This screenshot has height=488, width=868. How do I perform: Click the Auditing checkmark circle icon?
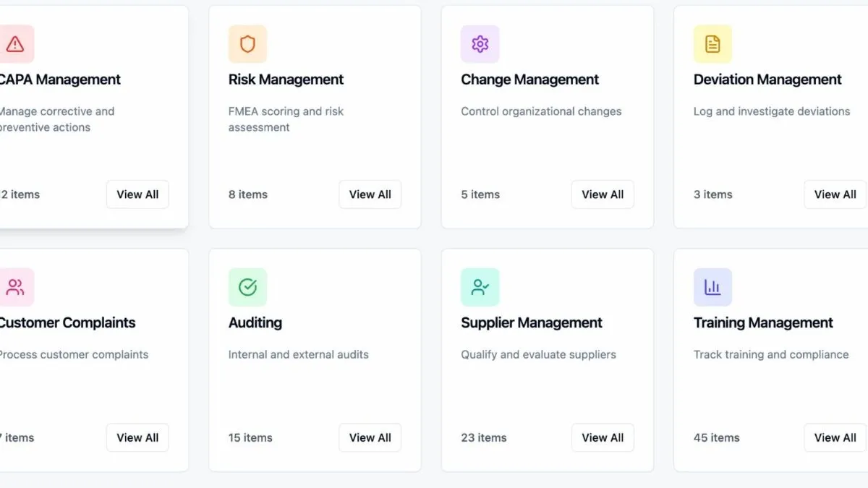pyautogui.click(x=247, y=287)
